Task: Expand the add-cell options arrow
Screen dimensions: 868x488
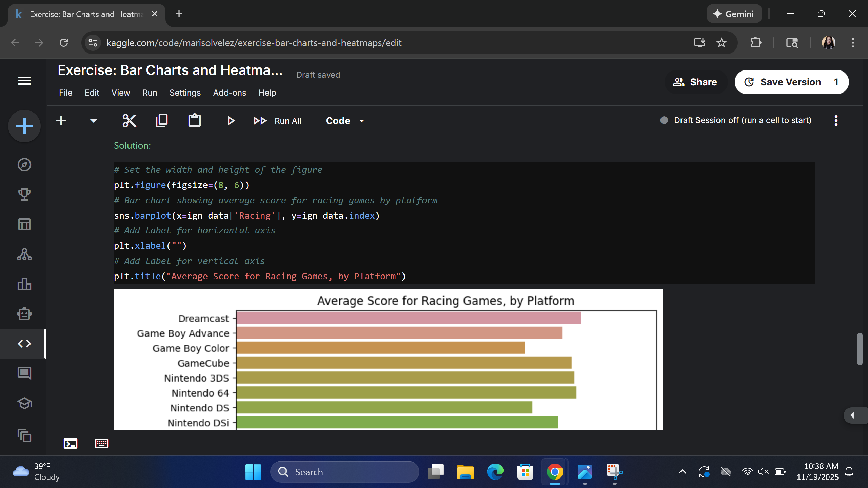Action: 93,121
